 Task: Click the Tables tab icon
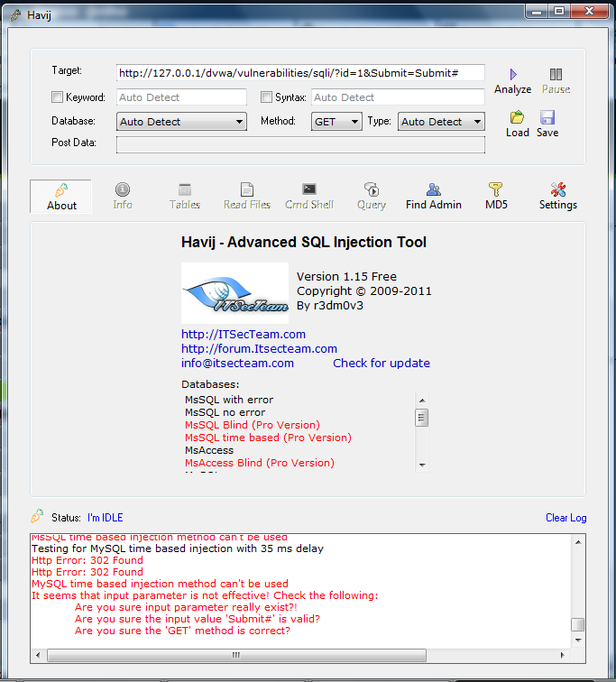(185, 189)
